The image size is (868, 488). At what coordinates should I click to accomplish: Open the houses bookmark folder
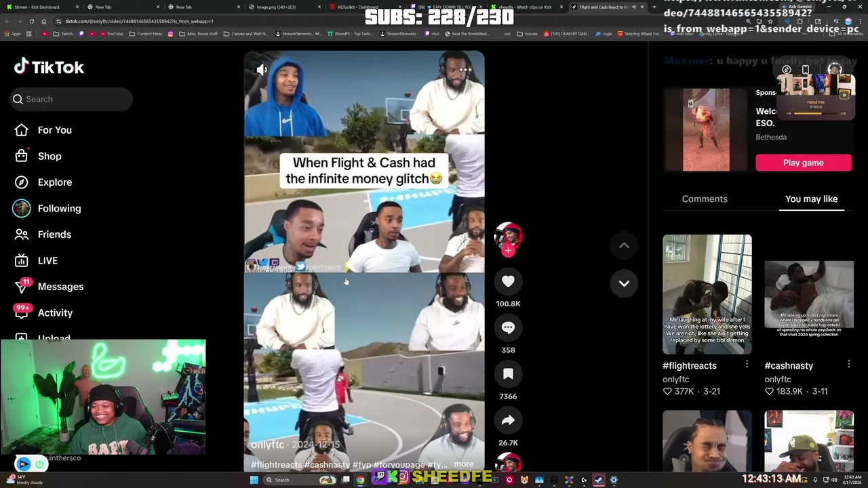pyautogui.click(x=528, y=33)
